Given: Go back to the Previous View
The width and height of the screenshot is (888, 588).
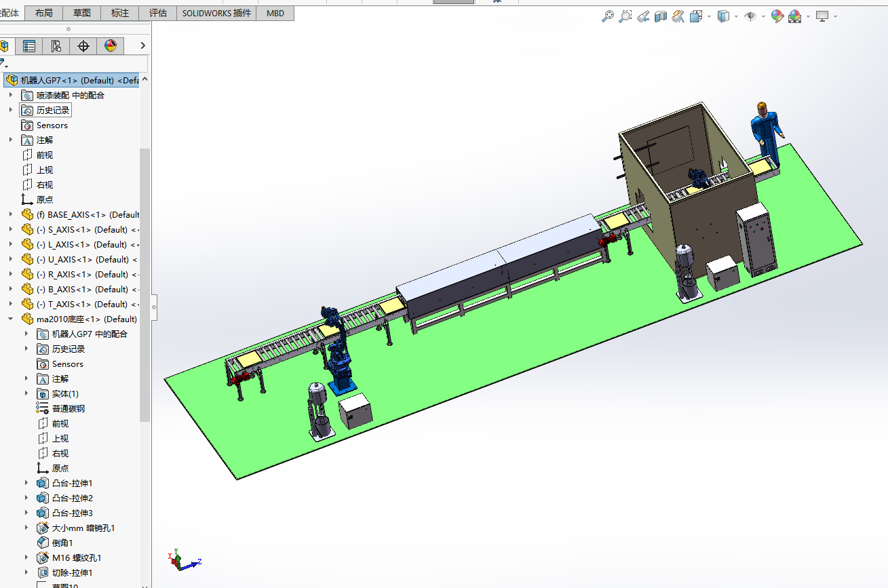Looking at the screenshot, I should pyautogui.click(x=643, y=16).
